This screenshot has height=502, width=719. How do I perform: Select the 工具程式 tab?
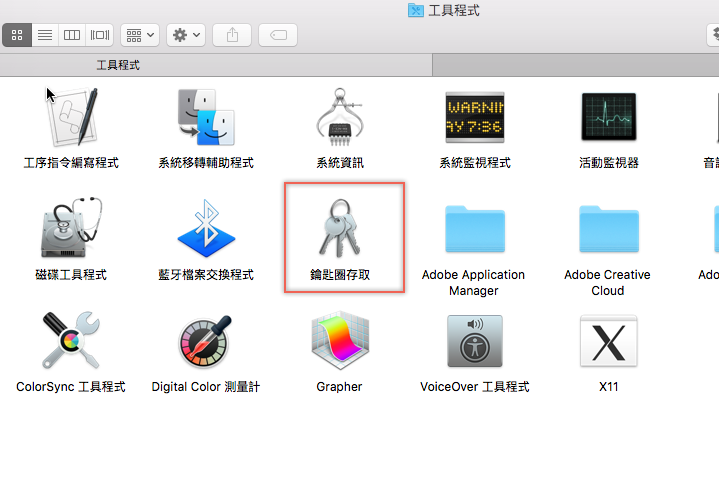pyautogui.click(x=118, y=65)
